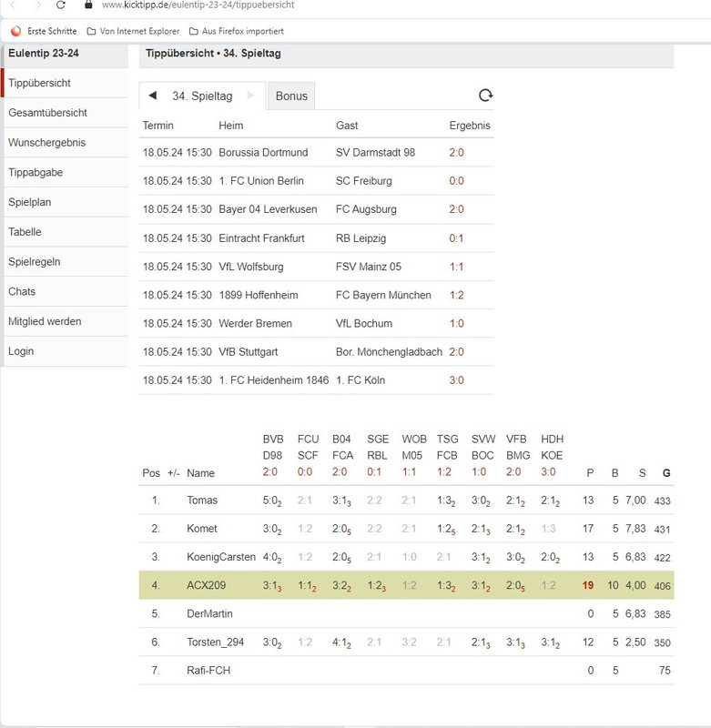Click VfL Bochum guest team
The width and height of the screenshot is (711, 728).
363,323
